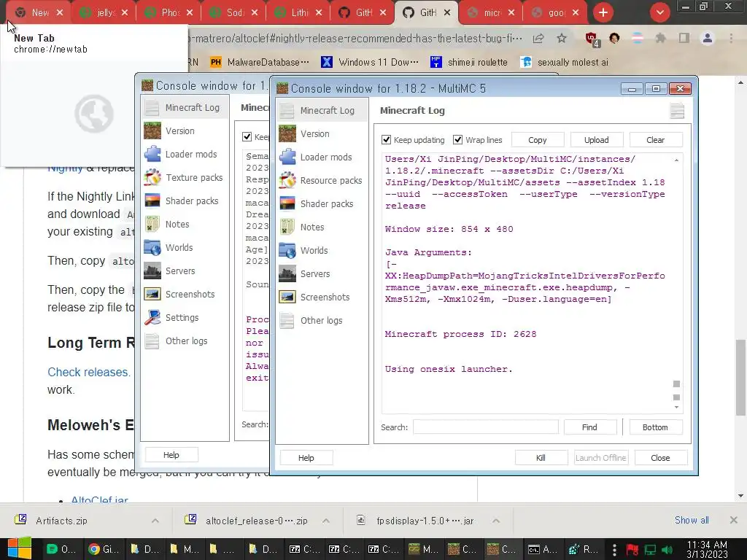
Task: Click the Upload log button
Action: tap(597, 140)
